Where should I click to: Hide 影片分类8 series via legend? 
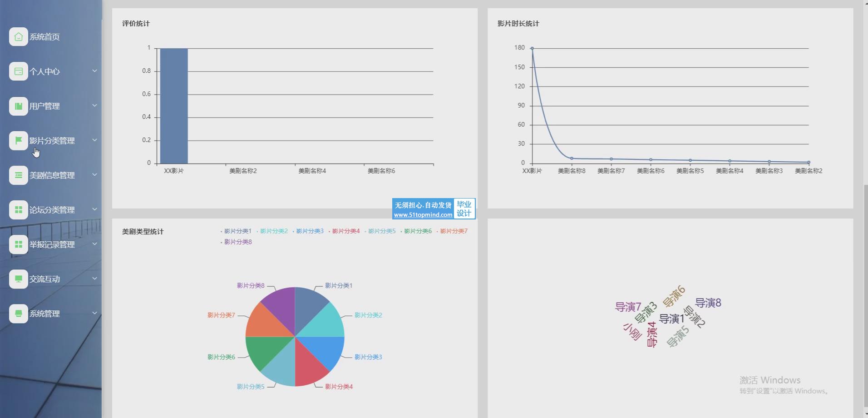[237, 242]
